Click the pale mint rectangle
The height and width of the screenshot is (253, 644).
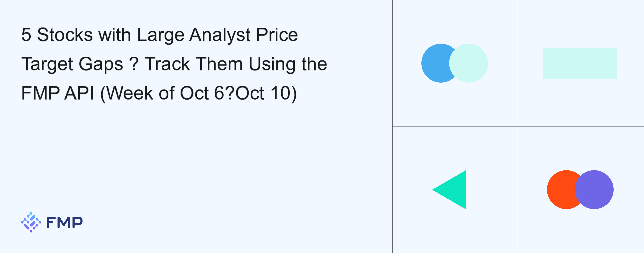point(580,63)
